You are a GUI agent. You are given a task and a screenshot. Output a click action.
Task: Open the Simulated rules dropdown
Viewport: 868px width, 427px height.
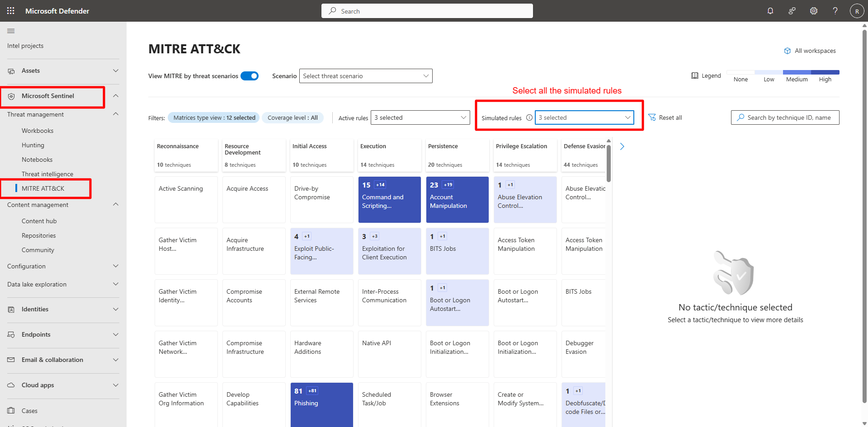click(585, 117)
